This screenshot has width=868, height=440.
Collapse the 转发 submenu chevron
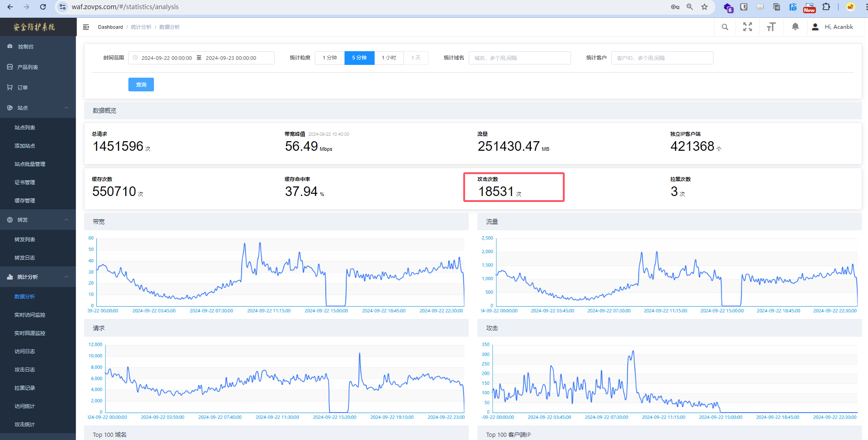point(67,220)
